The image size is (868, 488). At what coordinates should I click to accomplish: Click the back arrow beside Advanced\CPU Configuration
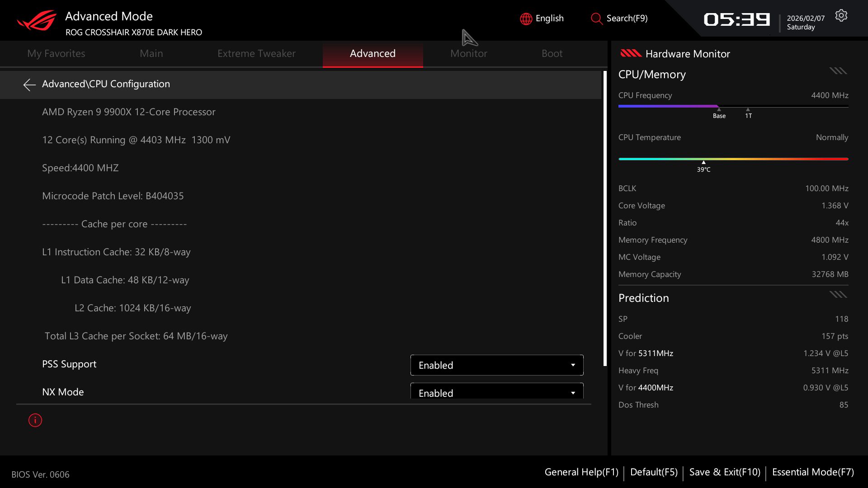29,84
